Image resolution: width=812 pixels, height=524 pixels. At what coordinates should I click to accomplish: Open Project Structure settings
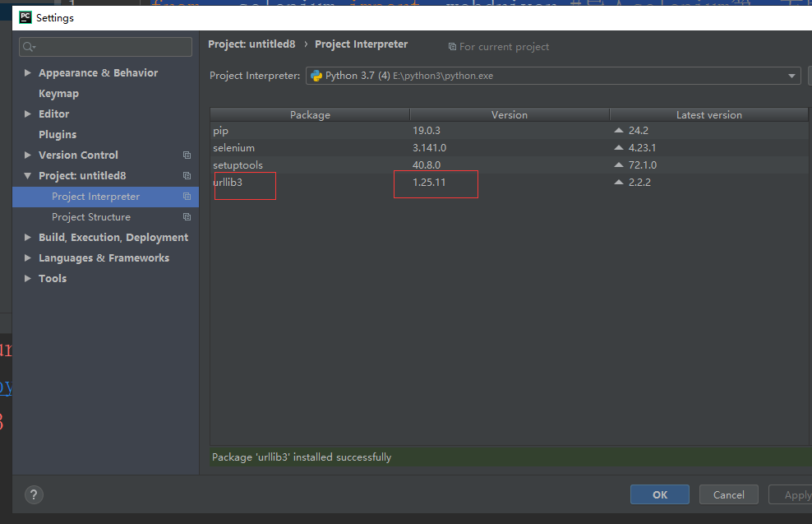click(x=91, y=217)
